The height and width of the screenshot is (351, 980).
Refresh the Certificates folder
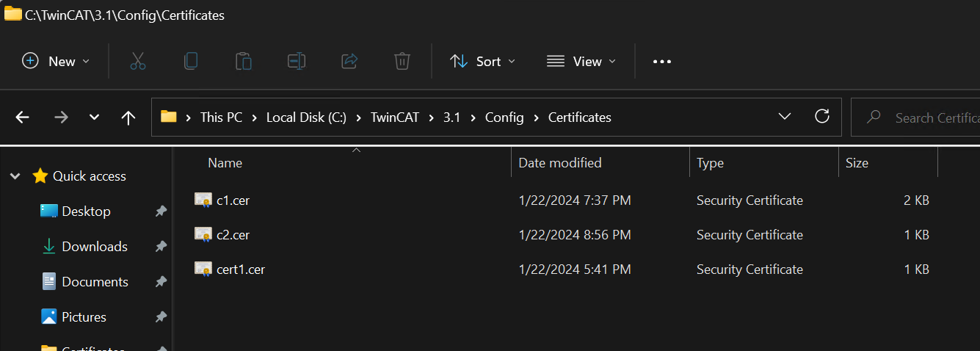pyautogui.click(x=822, y=117)
